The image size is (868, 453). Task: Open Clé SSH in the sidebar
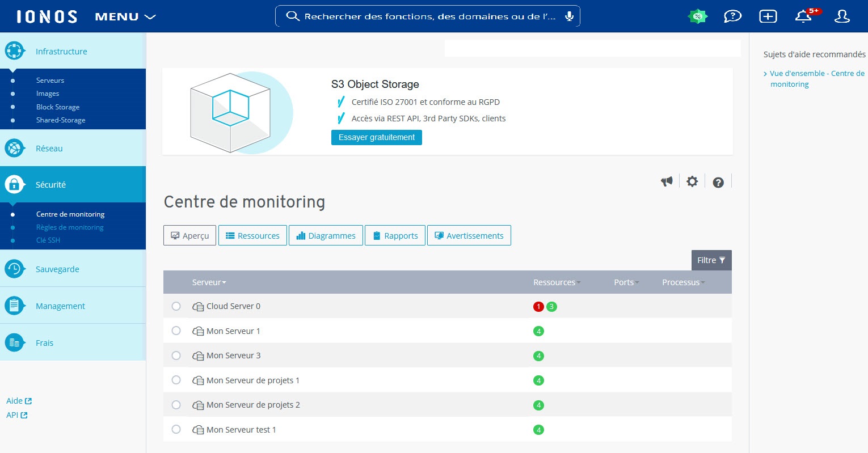coord(48,240)
